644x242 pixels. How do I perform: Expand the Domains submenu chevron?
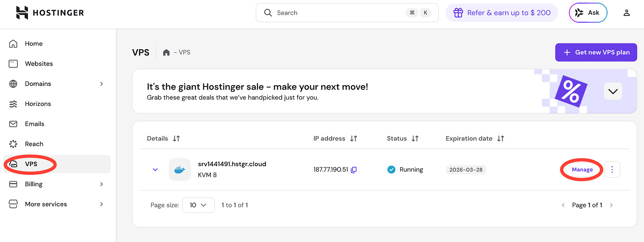coord(101,84)
